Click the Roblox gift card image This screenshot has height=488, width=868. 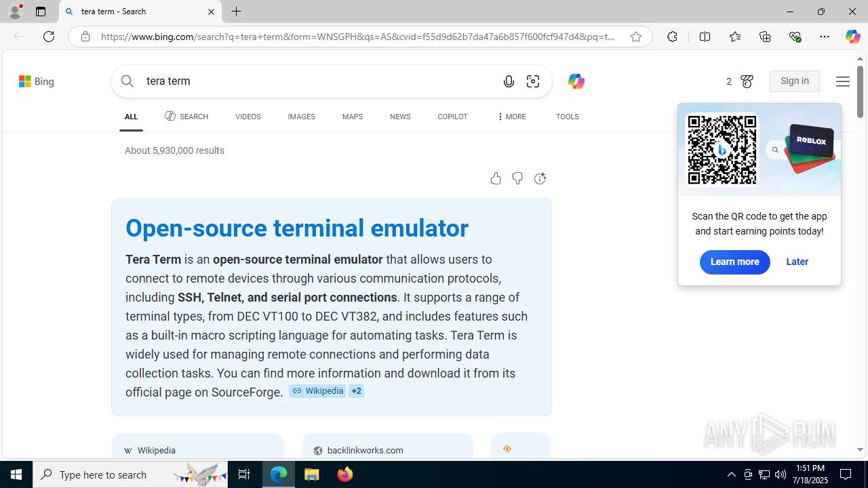(810, 147)
